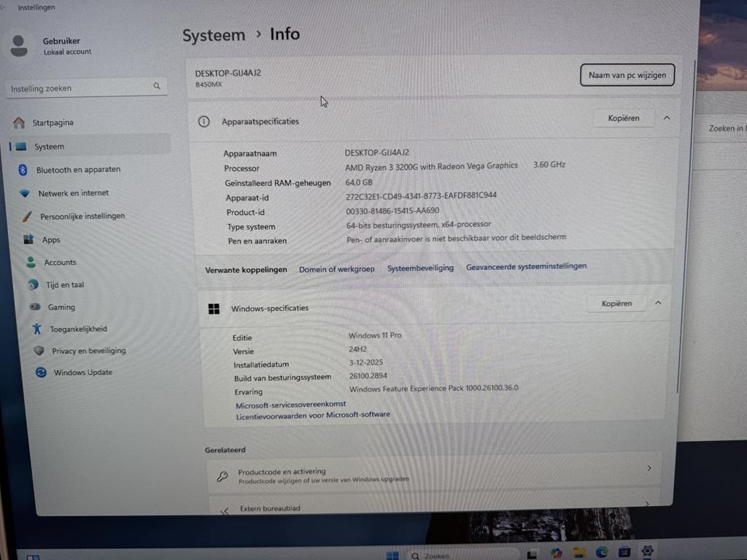
Task: Copy the Apparaatspecificaties with Kopiëren button
Action: (623, 118)
